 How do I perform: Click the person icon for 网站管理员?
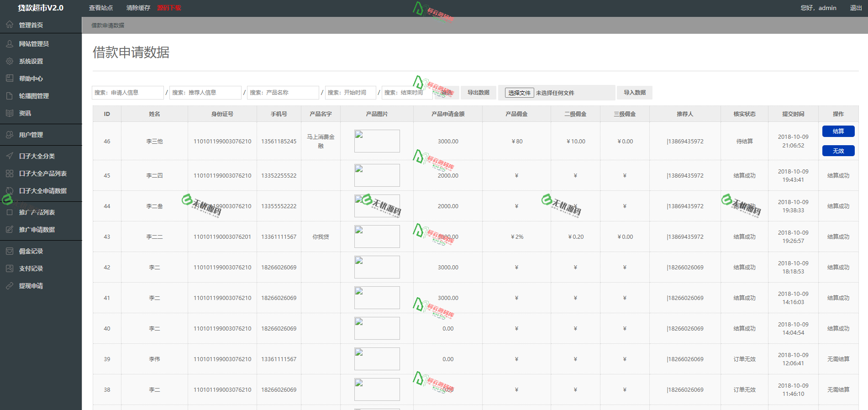coord(10,44)
